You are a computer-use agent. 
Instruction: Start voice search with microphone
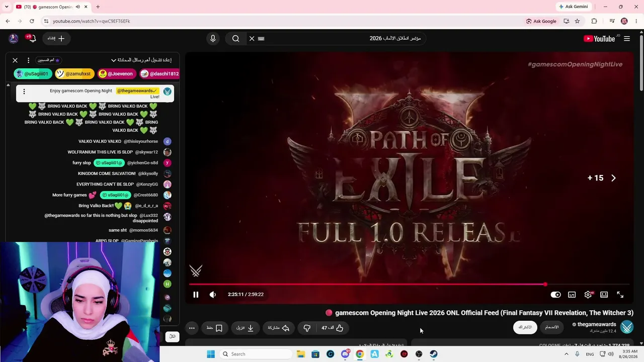tap(213, 38)
